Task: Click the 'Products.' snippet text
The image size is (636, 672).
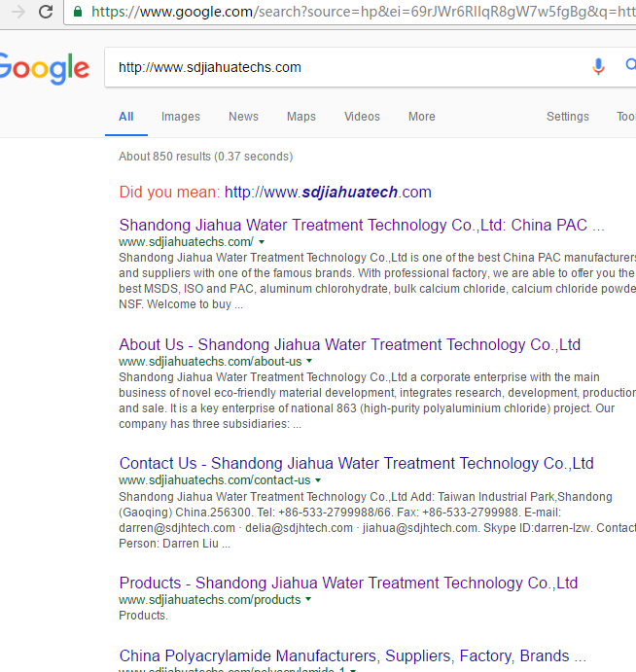Action: tap(143, 616)
